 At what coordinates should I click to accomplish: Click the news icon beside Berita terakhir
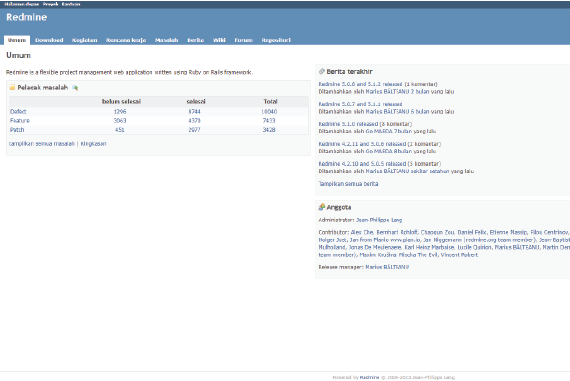pyautogui.click(x=321, y=71)
